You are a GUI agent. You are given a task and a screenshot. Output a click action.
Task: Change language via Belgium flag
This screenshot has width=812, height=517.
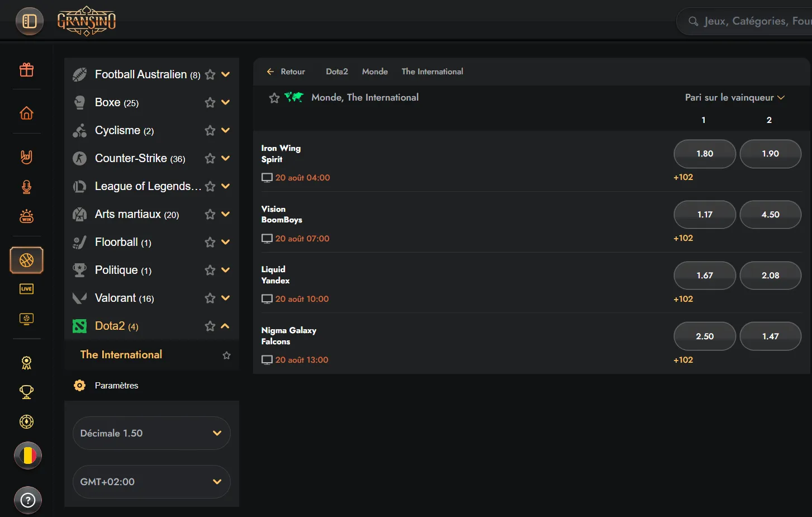[28, 456]
